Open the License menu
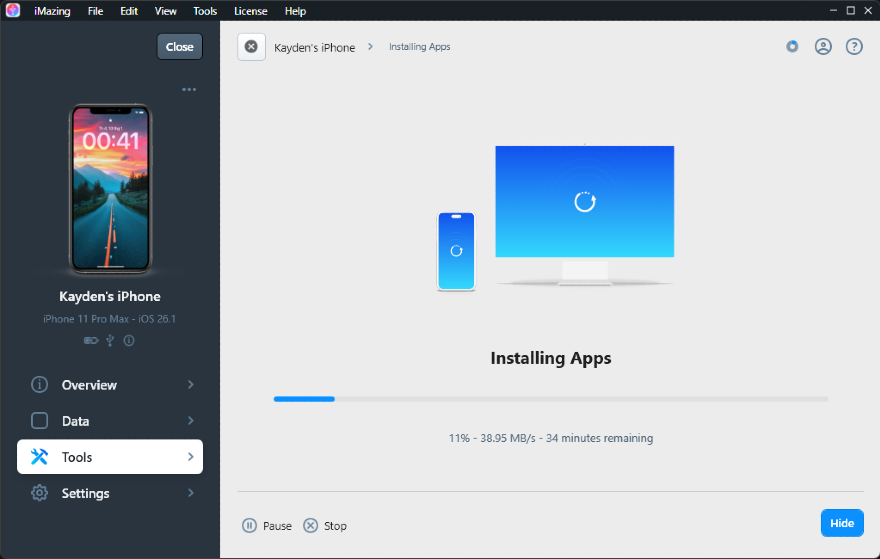The height and width of the screenshot is (559, 880). [250, 11]
